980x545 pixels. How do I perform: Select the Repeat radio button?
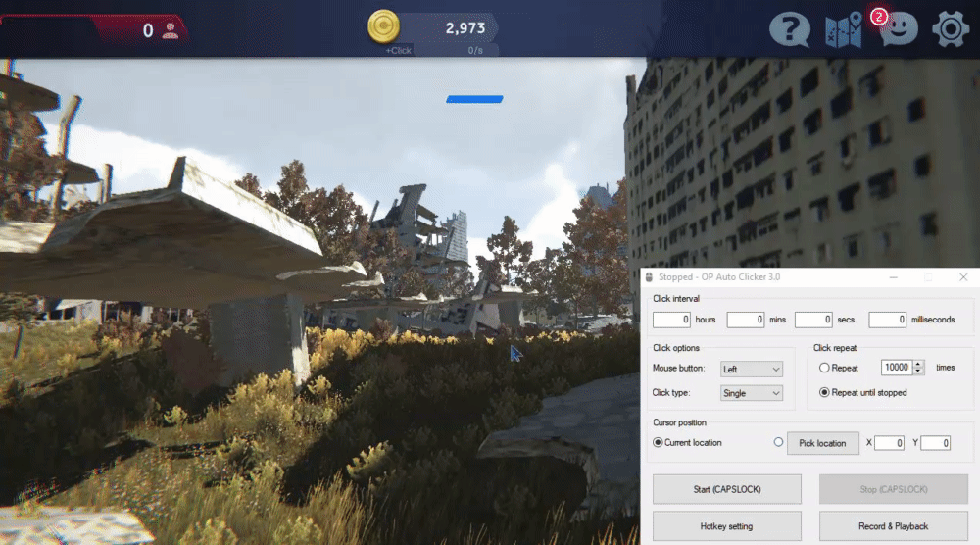coord(824,369)
